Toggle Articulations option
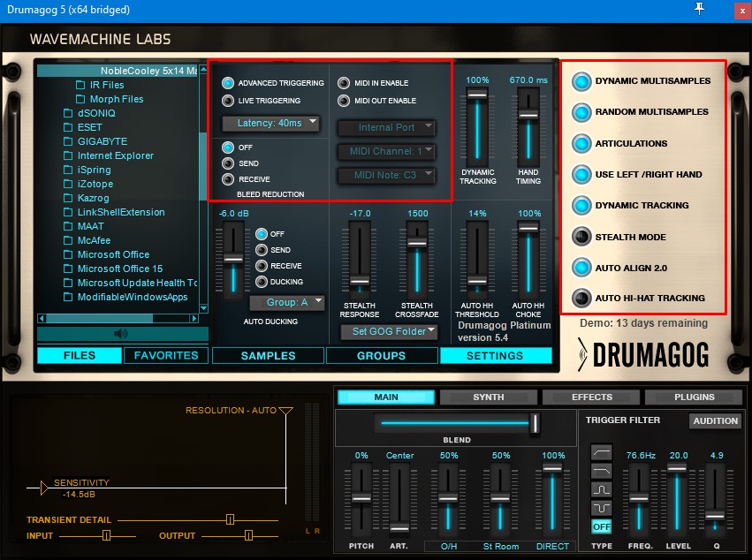 [x=581, y=144]
